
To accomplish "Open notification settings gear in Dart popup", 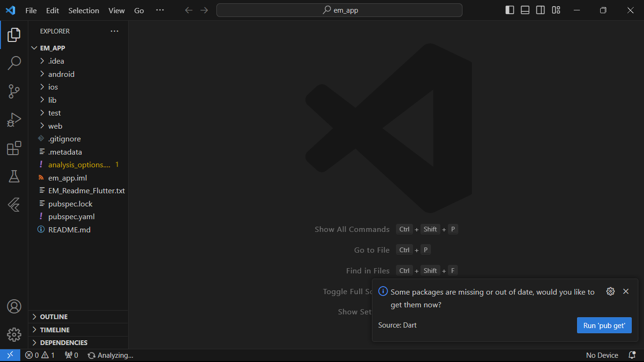I will click(x=611, y=291).
